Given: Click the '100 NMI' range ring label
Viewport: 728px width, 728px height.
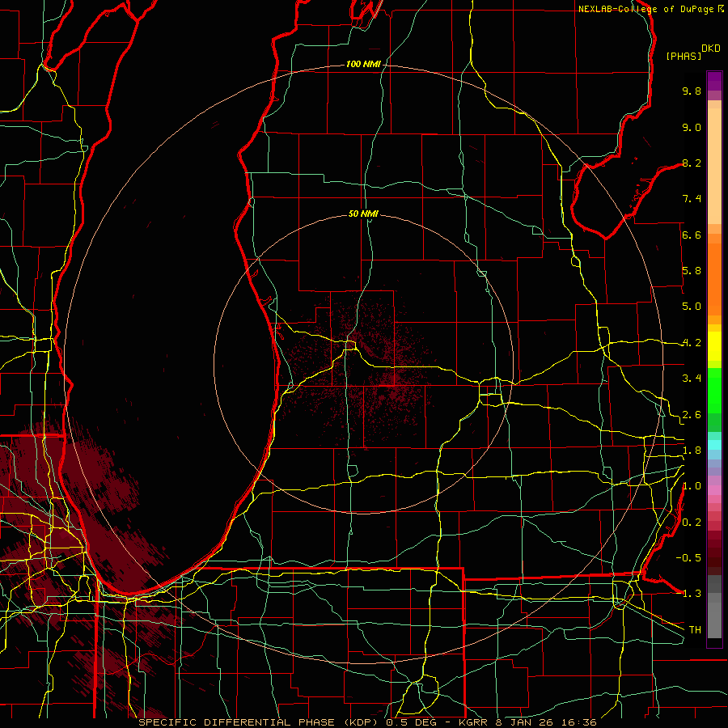Looking at the screenshot, I should [x=363, y=64].
